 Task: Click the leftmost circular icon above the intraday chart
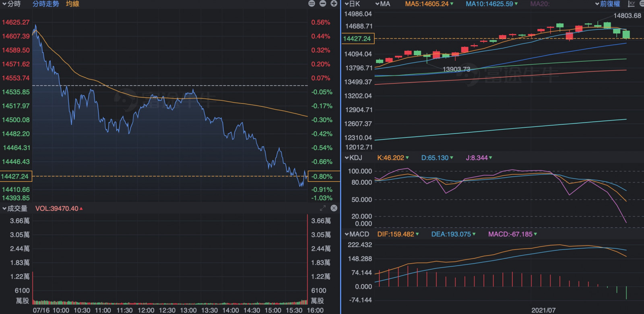click(x=312, y=4)
